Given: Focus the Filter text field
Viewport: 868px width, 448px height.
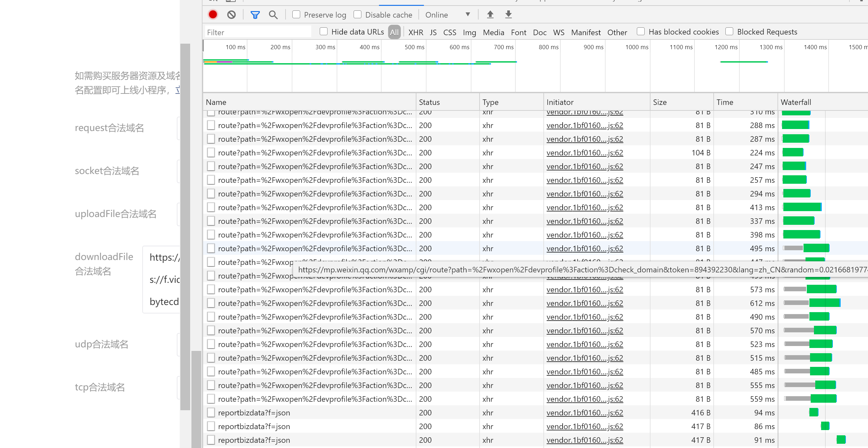Looking at the screenshot, I should tap(258, 32).
